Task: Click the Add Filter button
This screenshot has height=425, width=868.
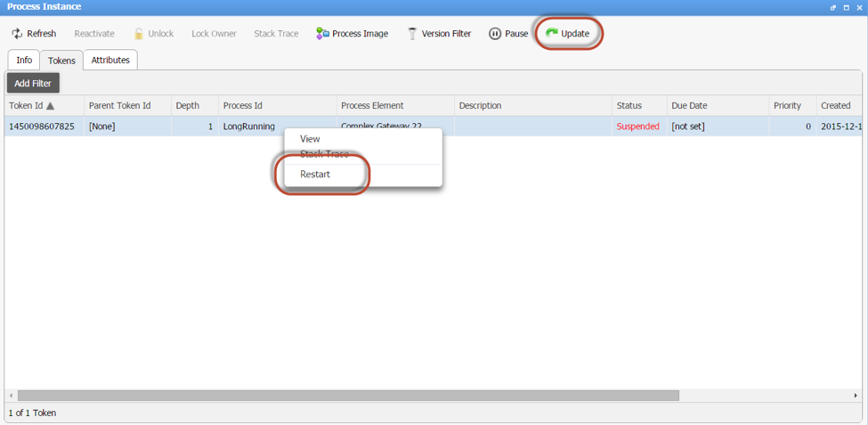Action: pos(33,83)
